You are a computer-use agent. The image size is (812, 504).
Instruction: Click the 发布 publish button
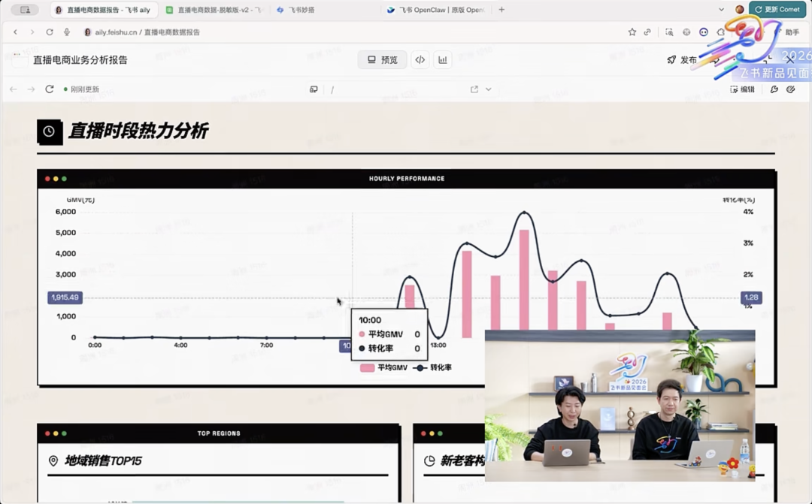coord(682,60)
